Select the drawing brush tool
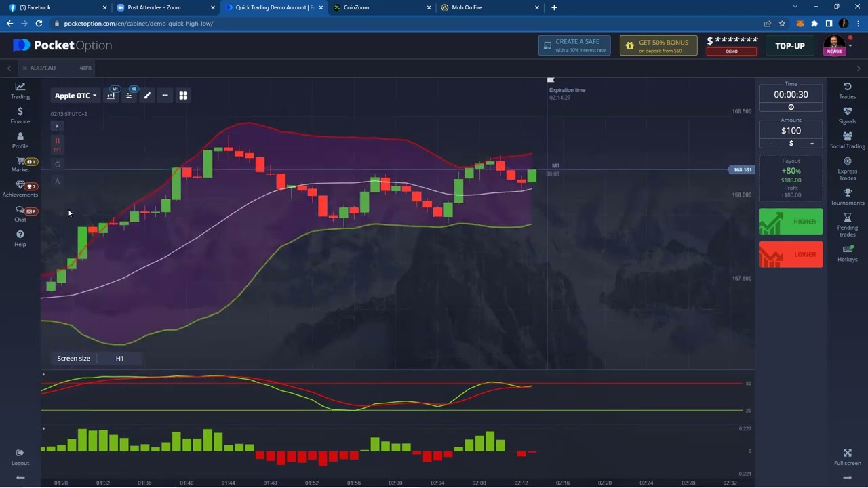This screenshot has height=488, width=868. click(147, 96)
